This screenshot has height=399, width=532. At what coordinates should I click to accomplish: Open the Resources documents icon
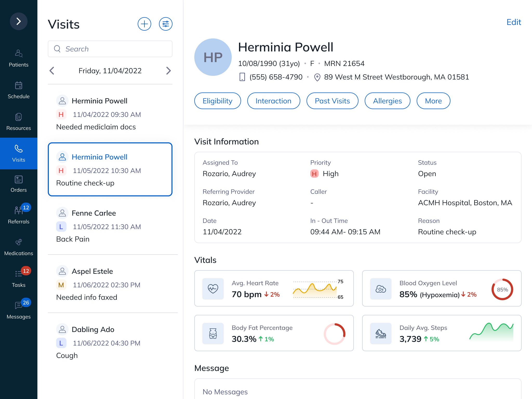coord(18,117)
